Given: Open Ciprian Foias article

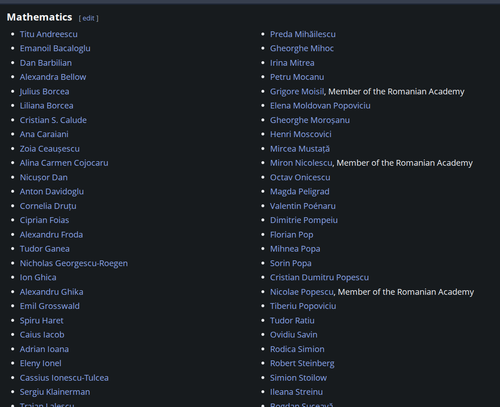Looking at the screenshot, I should (x=44, y=220).
